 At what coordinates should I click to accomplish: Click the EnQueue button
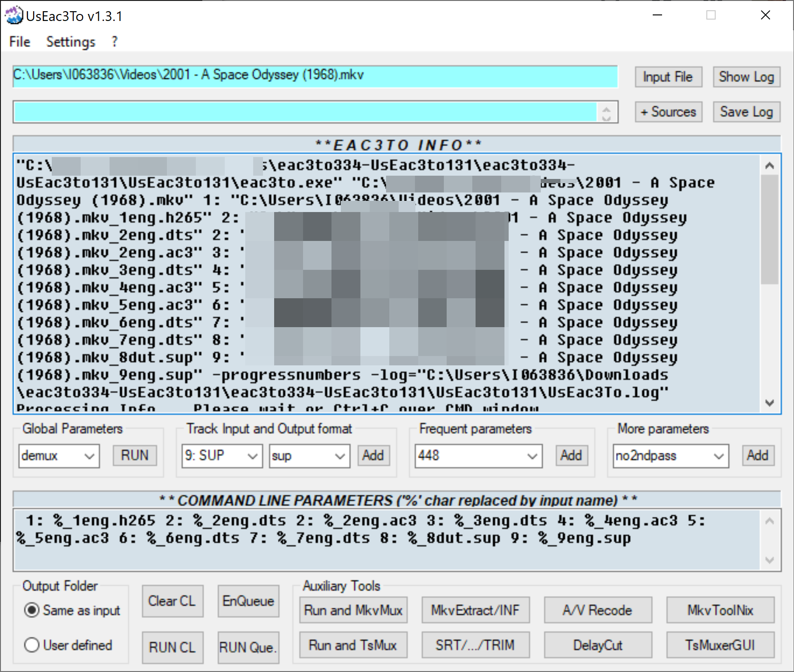[249, 601]
